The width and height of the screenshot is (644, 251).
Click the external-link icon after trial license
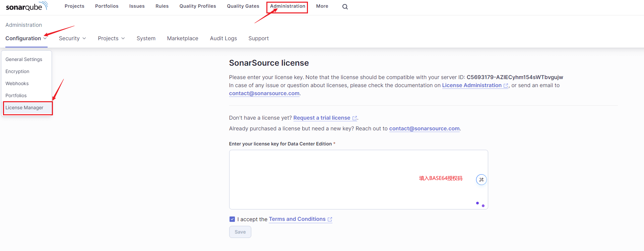[x=355, y=118]
